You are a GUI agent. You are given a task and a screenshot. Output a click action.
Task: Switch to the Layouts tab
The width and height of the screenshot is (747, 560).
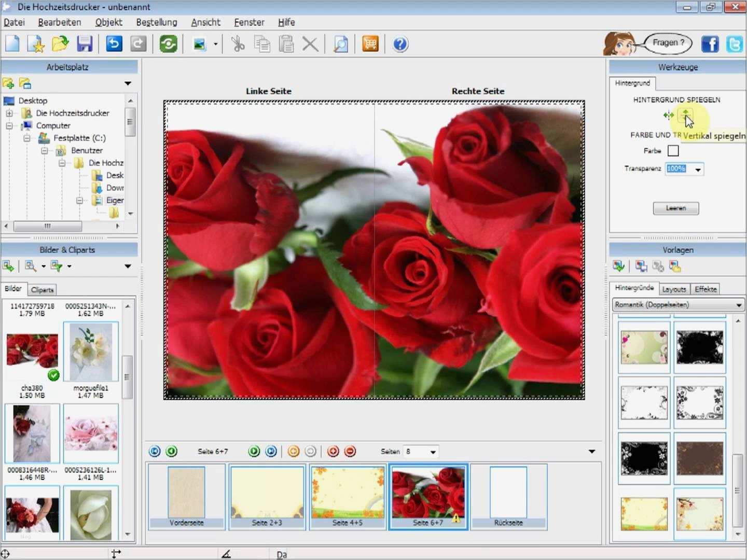pyautogui.click(x=674, y=289)
